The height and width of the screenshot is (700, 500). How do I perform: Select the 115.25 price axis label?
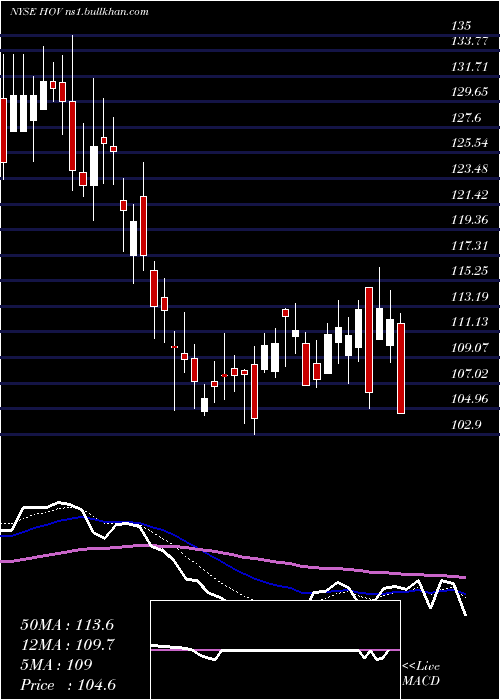click(x=469, y=271)
